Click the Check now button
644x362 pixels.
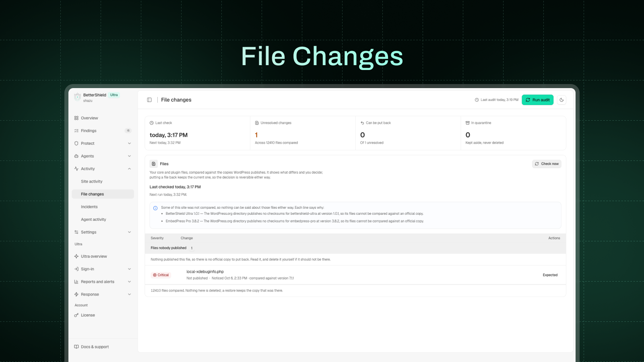point(547,164)
